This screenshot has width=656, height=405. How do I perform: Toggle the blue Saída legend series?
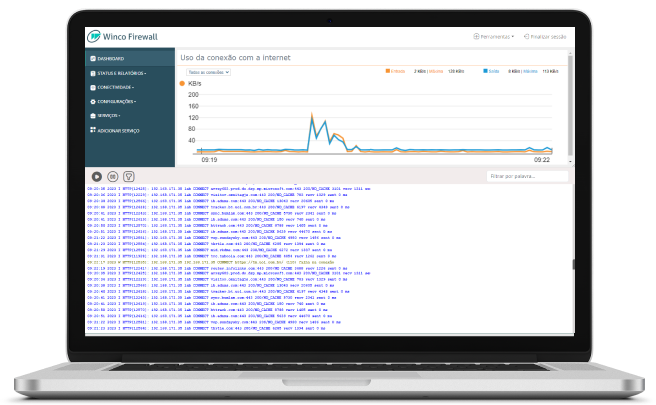[486, 72]
